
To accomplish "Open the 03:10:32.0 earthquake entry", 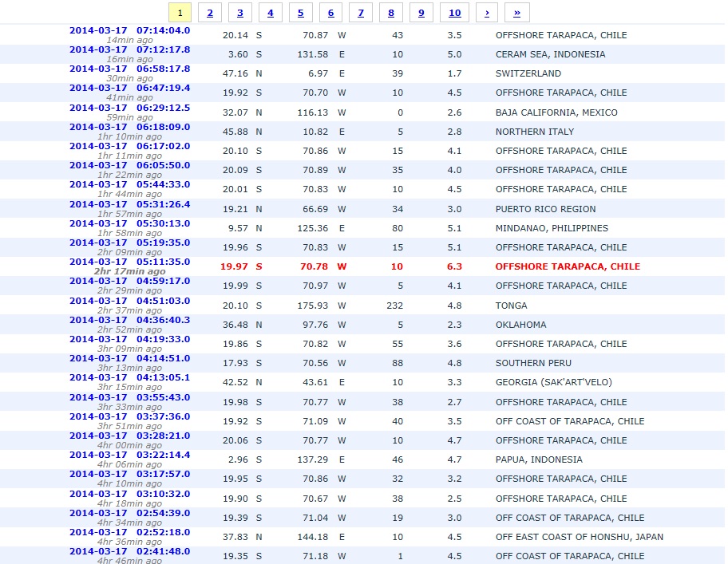I will (x=129, y=494).
